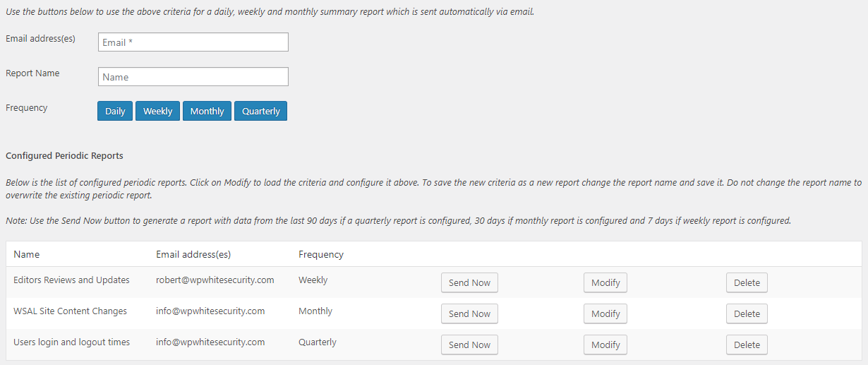Viewport: 868px width, 365px height.
Task: Modify the WSAL Site Content Changes report
Action: point(605,313)
